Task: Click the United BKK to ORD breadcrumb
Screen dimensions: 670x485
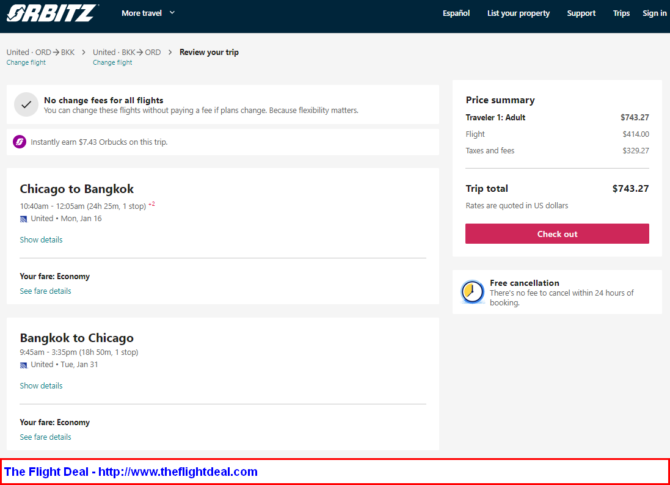Action: click(x=127, y=52)
